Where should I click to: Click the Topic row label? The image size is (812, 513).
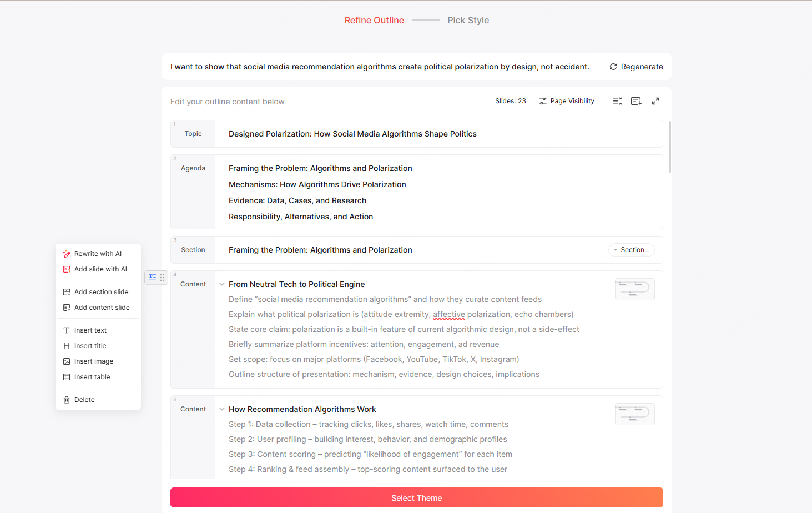193,134
